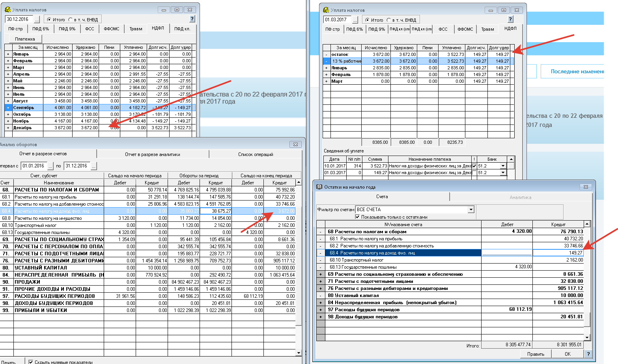This screenshot has height=364, width=618.
Task: Click the ellipsis button next to 31.12.2016
Action: [93, 166]
